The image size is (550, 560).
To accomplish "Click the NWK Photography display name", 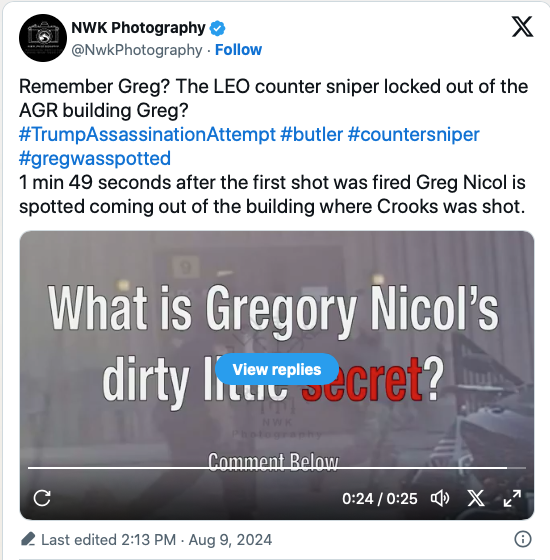I will (x=138, y=28).
